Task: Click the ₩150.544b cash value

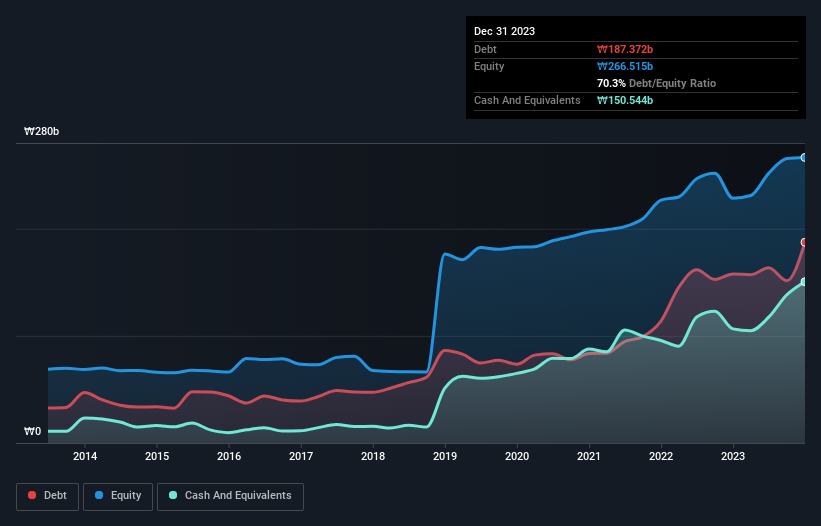Action: [x=625, y=100]
